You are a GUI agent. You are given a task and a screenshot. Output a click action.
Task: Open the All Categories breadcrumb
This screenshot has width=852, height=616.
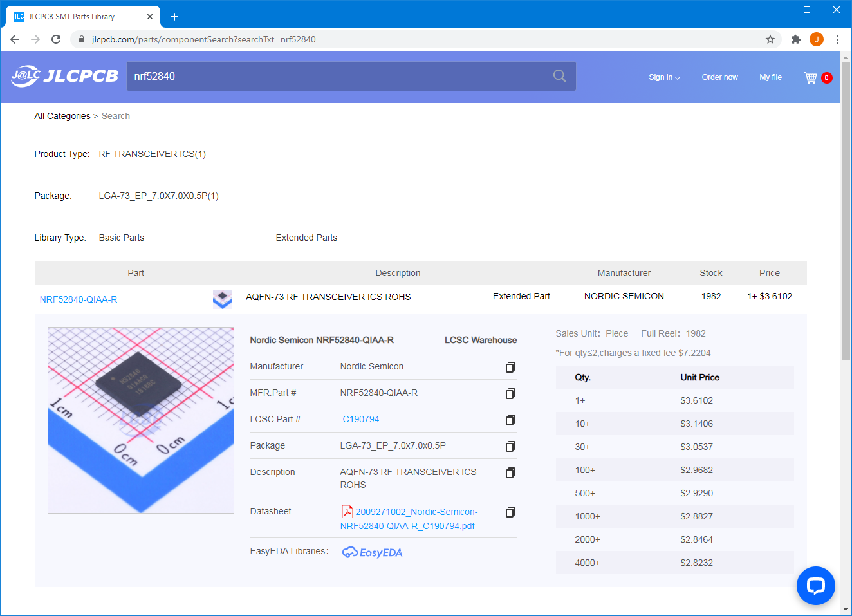click(x=62, y=116)
